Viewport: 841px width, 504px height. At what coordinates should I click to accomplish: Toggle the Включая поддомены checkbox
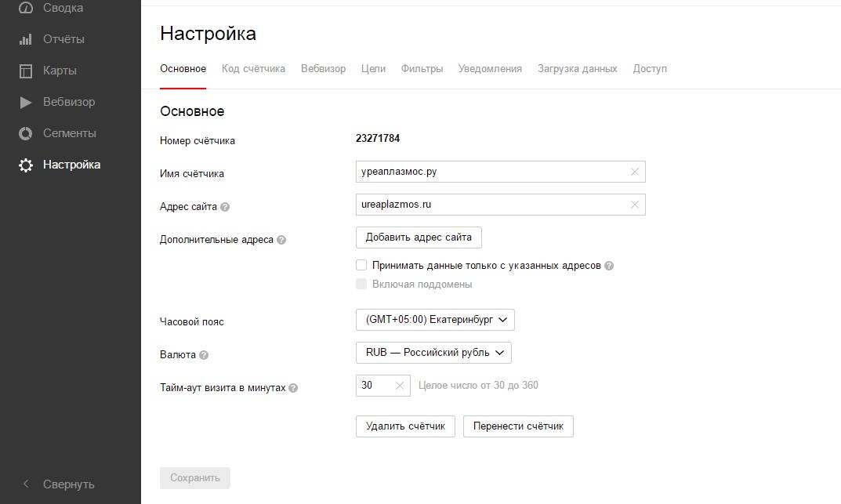click(361, 284)
